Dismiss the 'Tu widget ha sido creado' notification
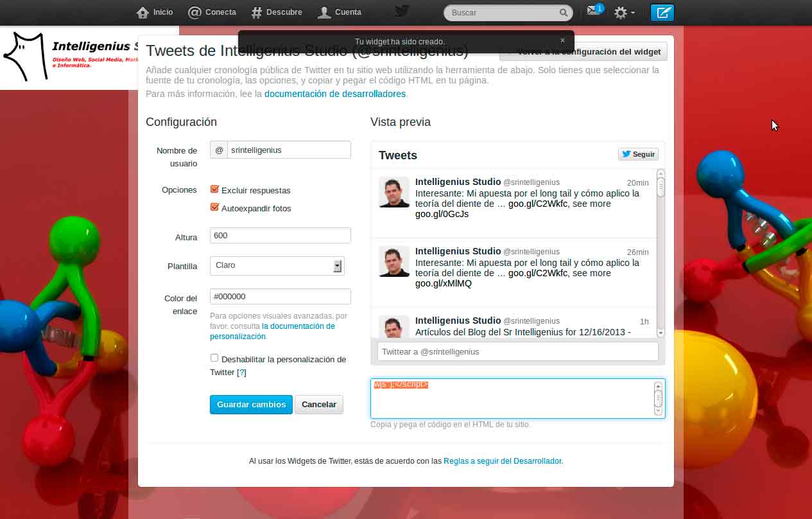Image resolution: width=812 pixels, height=519 pixels. click(x=562, y=40)
